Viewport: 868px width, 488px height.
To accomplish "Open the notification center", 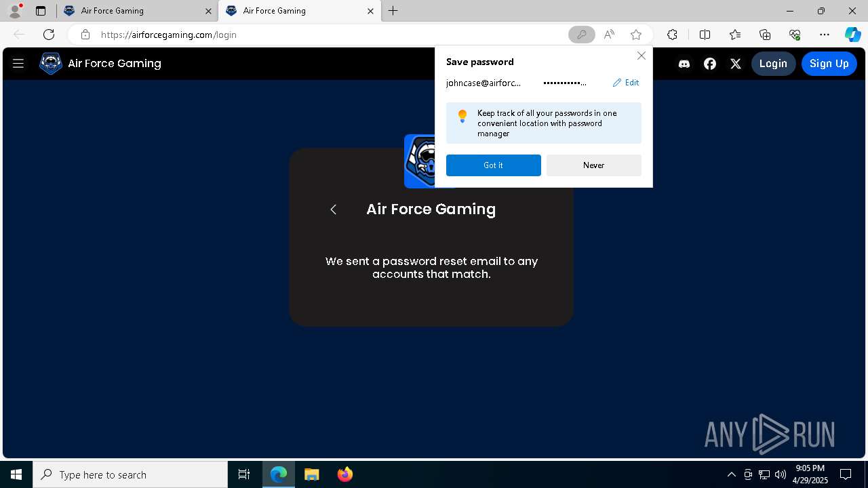I will (846, 474).
